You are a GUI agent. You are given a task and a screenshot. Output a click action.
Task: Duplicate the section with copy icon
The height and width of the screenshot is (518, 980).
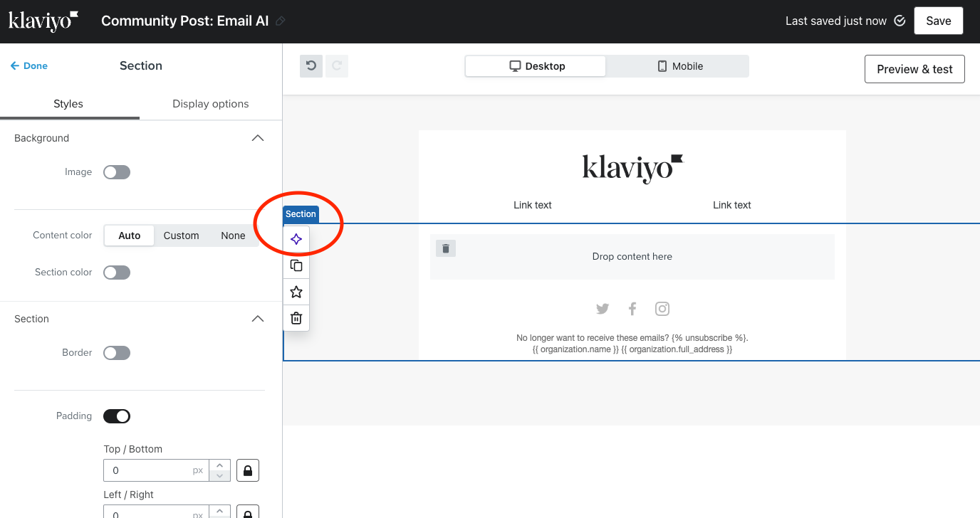click(296, 265)
